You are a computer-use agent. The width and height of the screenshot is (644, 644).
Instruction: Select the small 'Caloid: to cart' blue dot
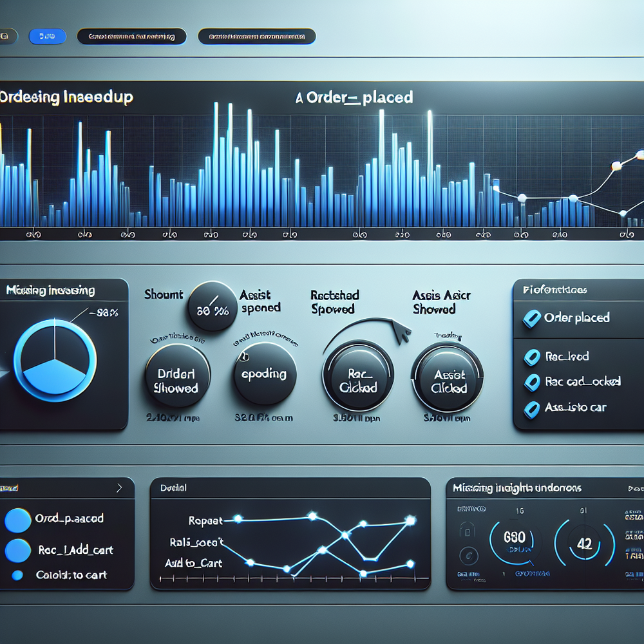17,575
